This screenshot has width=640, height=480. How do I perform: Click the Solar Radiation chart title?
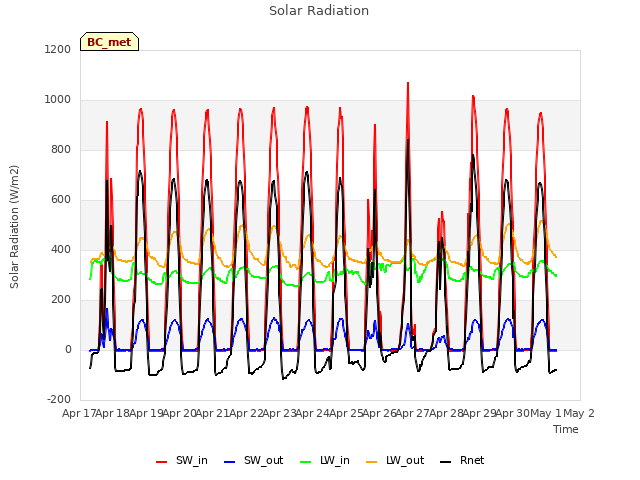click(x=319, y=11)
